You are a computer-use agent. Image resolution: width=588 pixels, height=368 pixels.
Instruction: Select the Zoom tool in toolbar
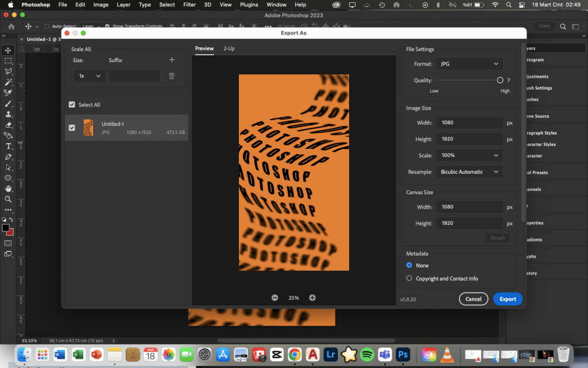pos(8,199)
